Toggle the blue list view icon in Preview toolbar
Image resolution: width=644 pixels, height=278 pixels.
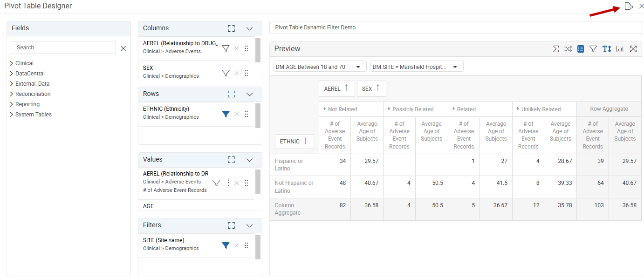click(581, 49)
